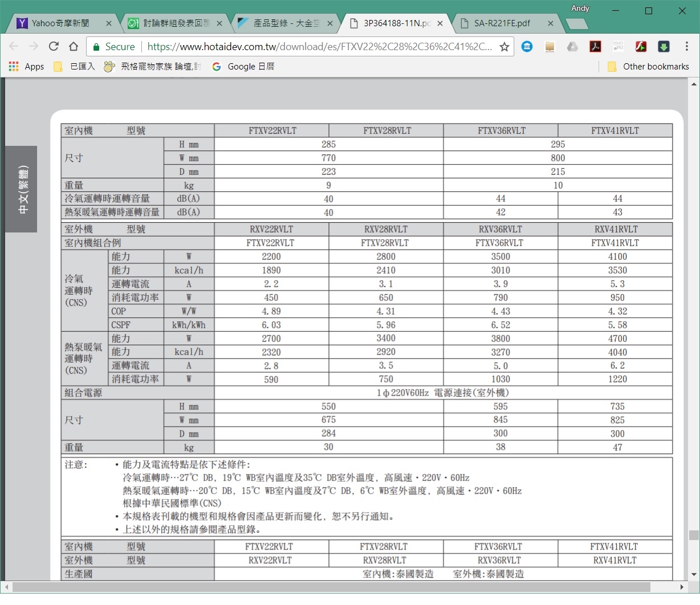700x605 pixels.
Task: Click the browser forward arrow
Action: click(34, 47)
